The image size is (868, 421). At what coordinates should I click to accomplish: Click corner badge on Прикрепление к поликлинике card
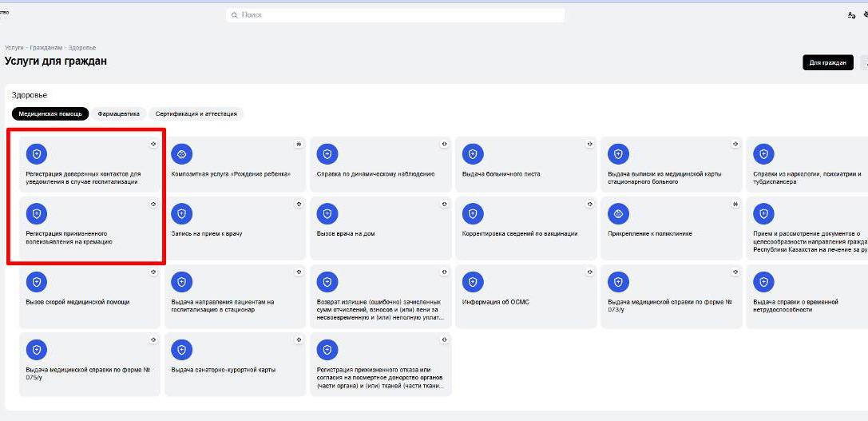[x=735, y=204]
